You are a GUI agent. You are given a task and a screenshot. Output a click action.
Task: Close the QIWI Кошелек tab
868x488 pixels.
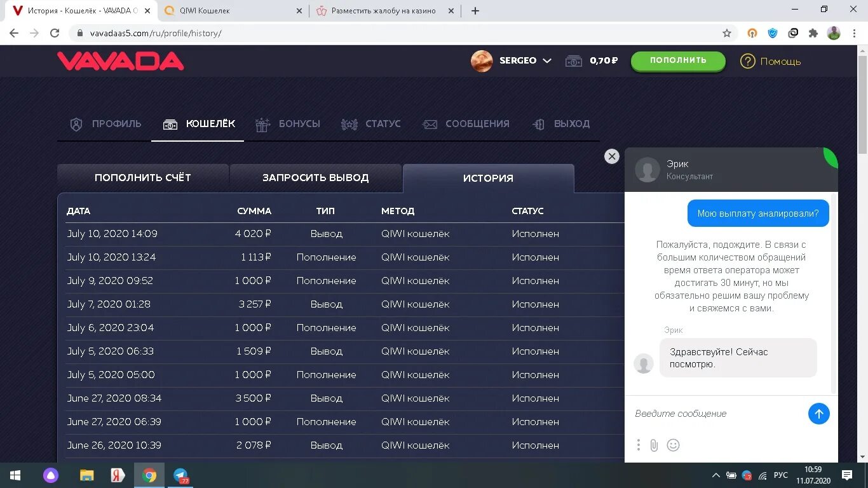(300, 11)
